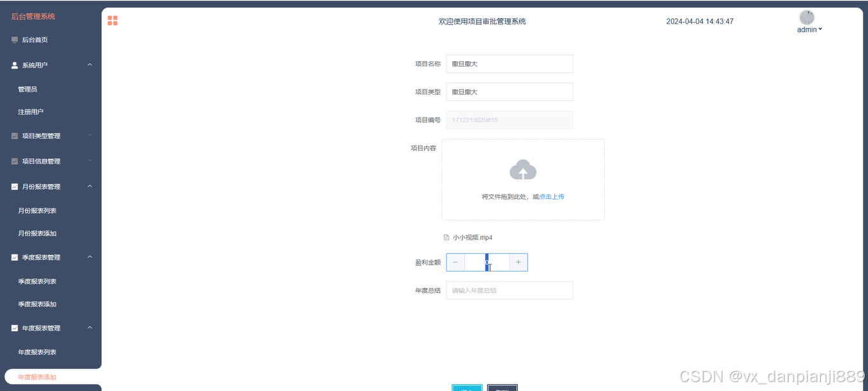Click the monitor icon beside 后台首页
868x391 pixels.
tap(15, 39)
